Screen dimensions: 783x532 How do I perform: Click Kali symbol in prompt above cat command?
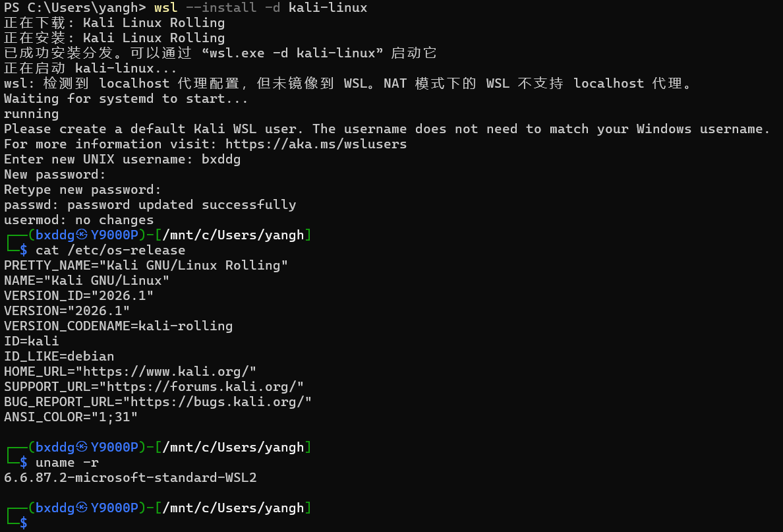tap(82, 235)
